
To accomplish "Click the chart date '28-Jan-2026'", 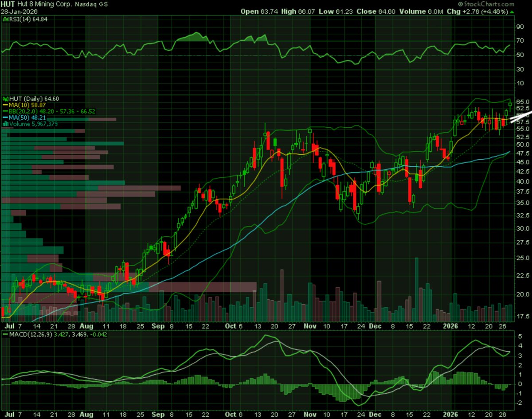I will (18, 11).
